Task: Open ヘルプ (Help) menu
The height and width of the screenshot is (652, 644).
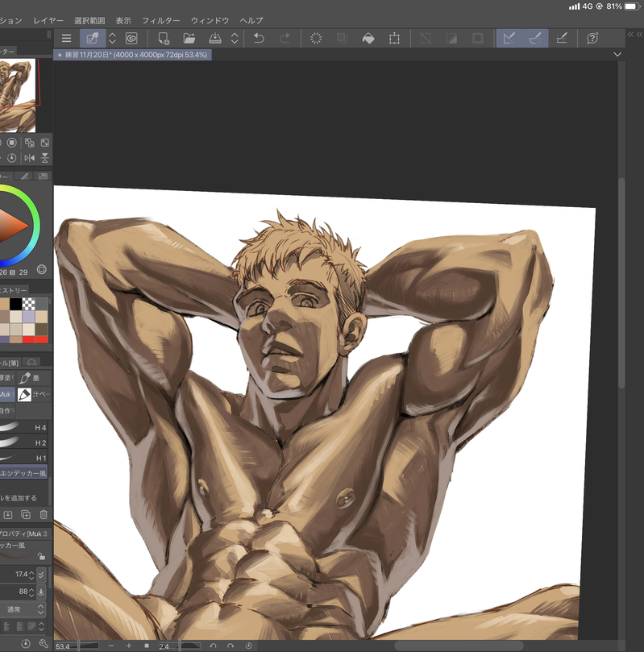Action: 251,20
